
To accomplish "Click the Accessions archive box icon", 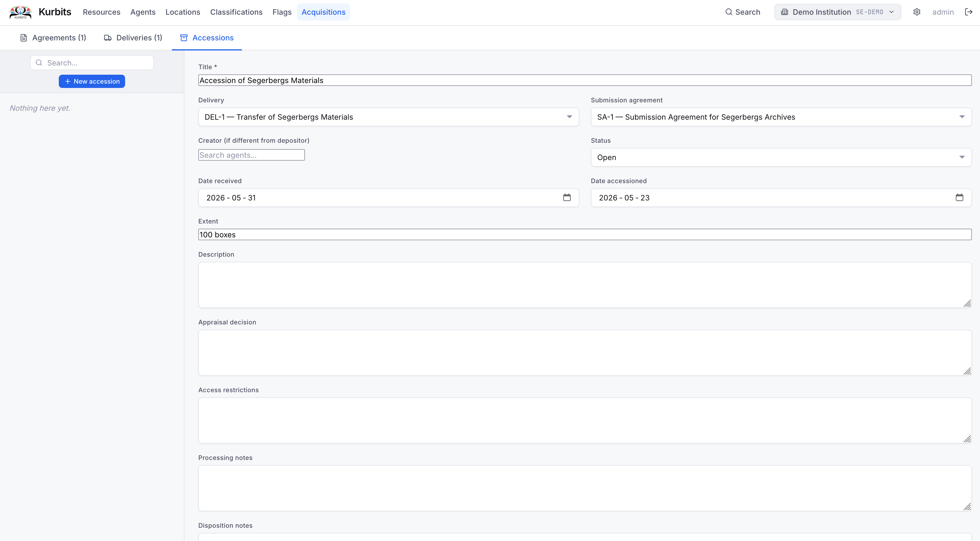I will (x=184, y=38).
